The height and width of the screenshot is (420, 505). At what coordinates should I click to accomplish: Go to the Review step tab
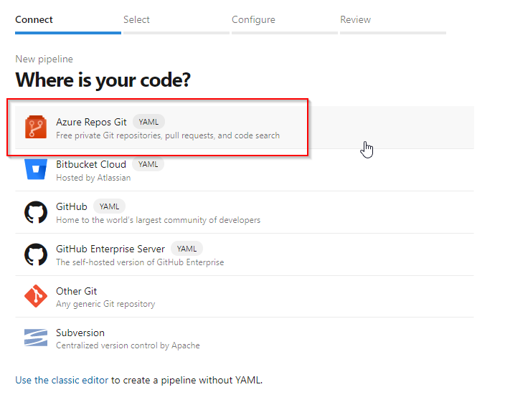pyautogui.click(x=393, y=24)
